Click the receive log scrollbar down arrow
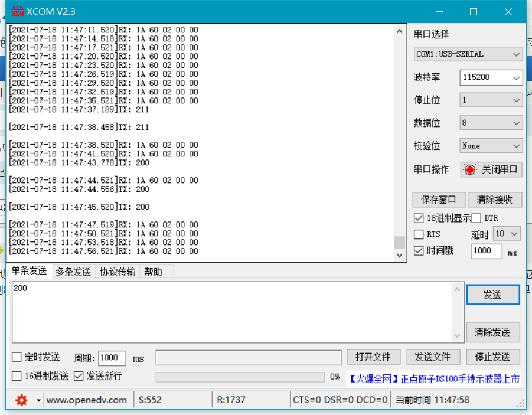 coord(400,255)
